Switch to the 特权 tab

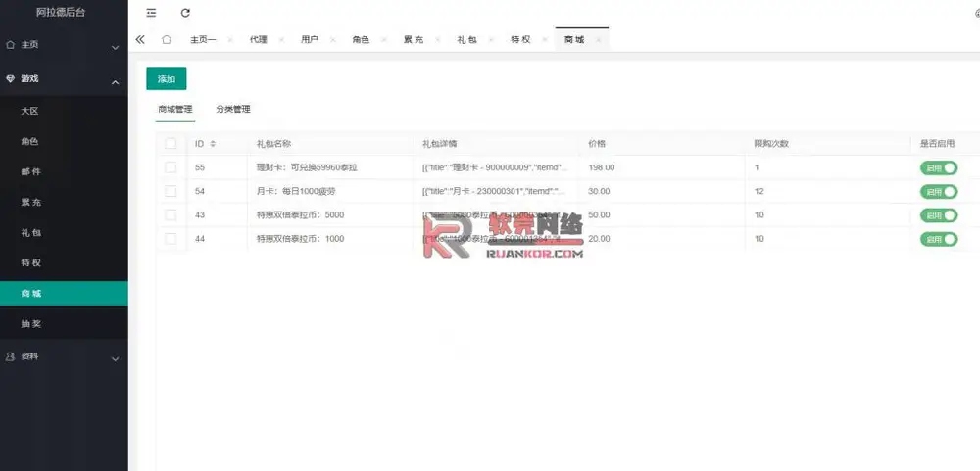click(x=520, y=39)
